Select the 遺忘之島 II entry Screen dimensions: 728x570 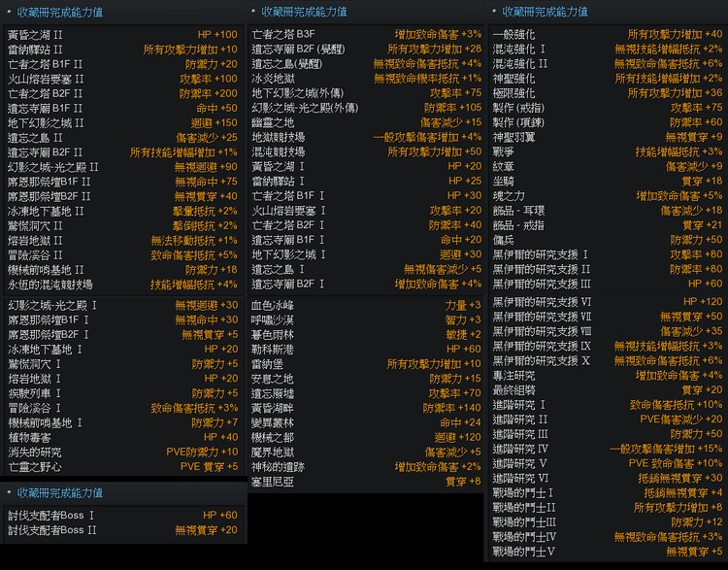[35, 138]
